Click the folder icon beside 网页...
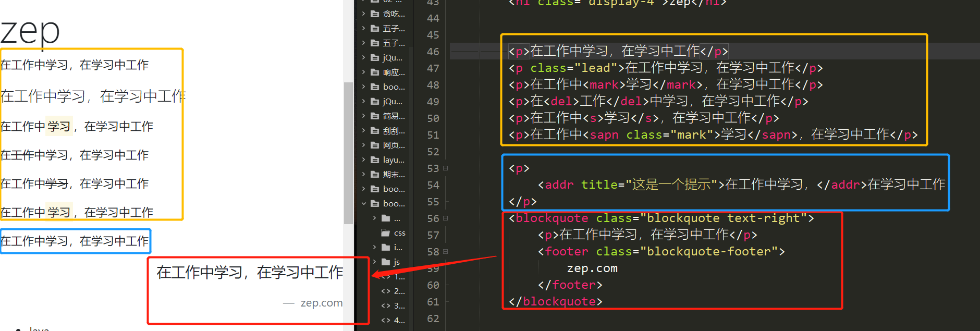This screenshot has height=331, width=980. 375,145
